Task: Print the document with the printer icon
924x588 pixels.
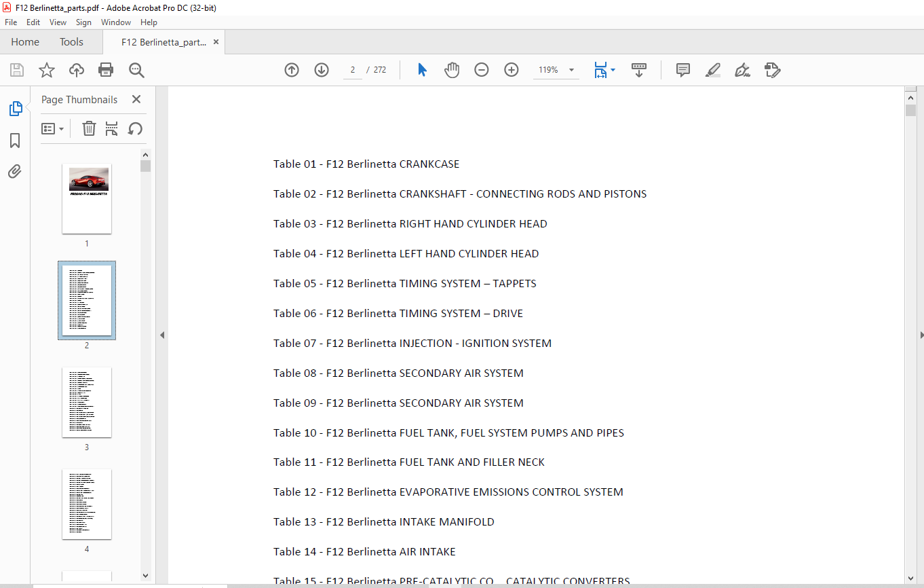Action: coord(106,70)
